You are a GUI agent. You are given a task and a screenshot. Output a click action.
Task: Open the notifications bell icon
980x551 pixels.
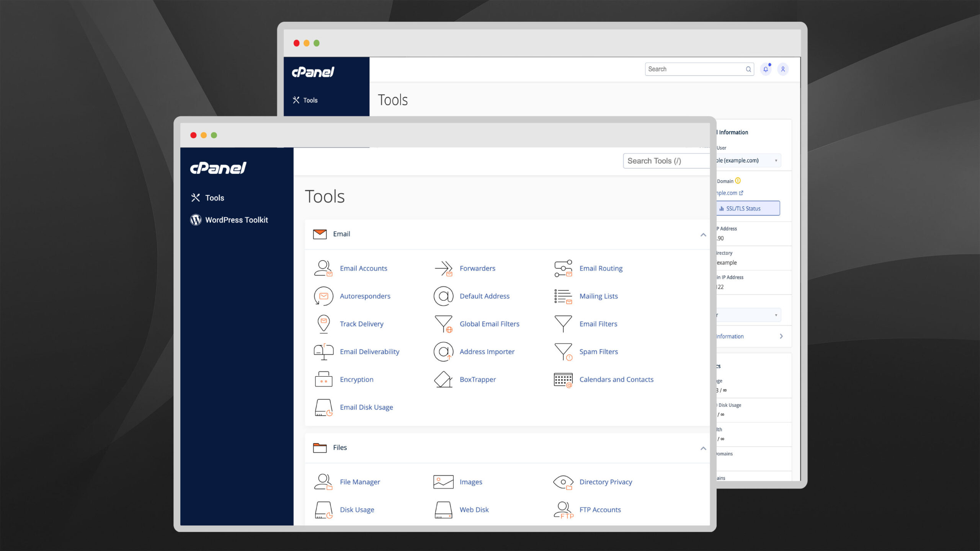click(766, 69)
